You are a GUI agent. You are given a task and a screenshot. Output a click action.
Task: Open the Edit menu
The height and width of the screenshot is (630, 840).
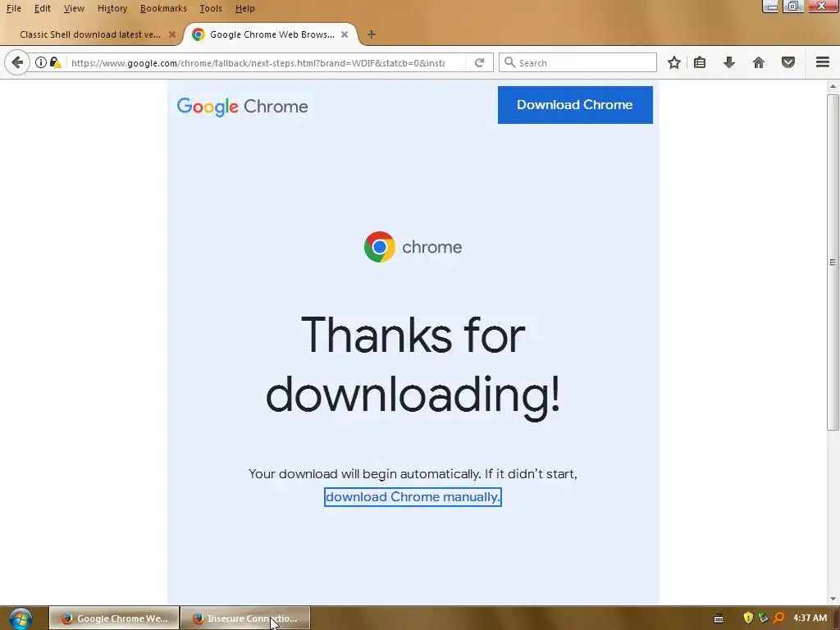click(x=43, y=8)
